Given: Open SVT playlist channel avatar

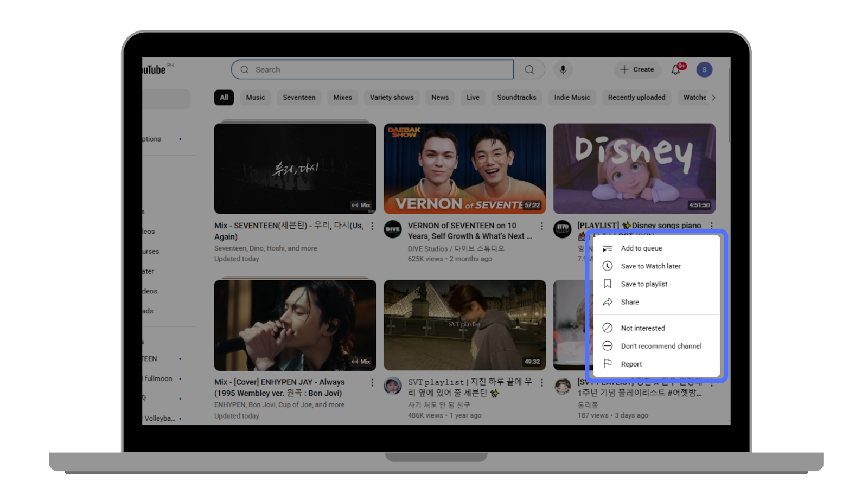Looking at the screenshot, I should tap(393, 386).
